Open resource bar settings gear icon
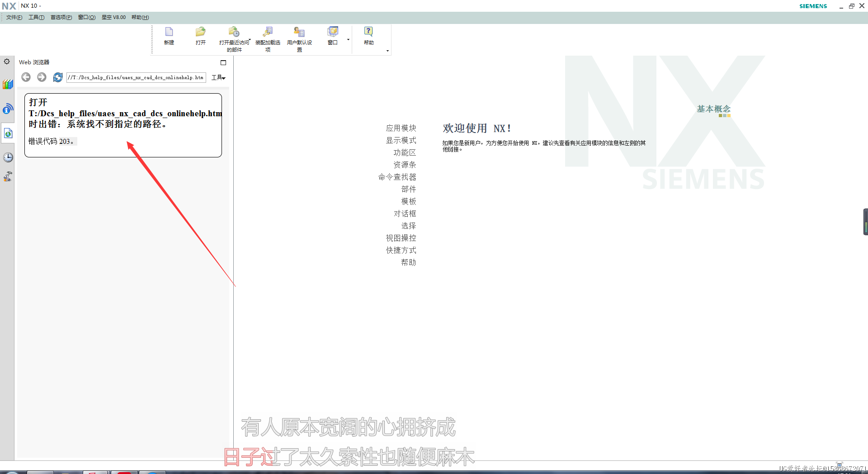Image resolution: width=868 pixels, height=474 pixels. click(x=7, y=62)
